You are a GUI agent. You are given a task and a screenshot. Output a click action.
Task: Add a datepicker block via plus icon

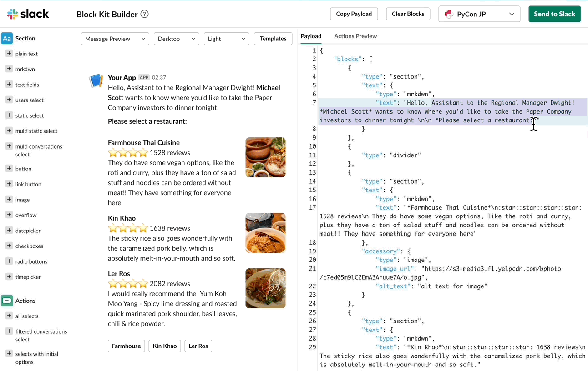click(x=9, y=231)
